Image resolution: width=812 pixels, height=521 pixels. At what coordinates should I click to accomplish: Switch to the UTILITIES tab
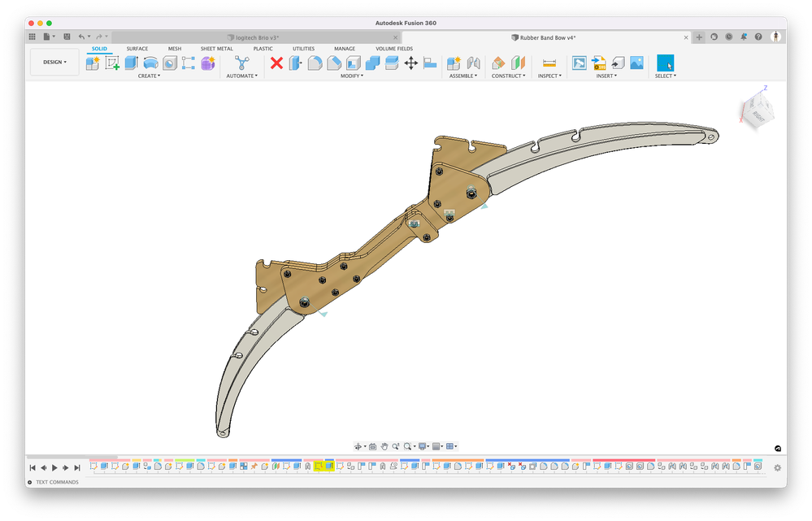click(x=303, y=49)
